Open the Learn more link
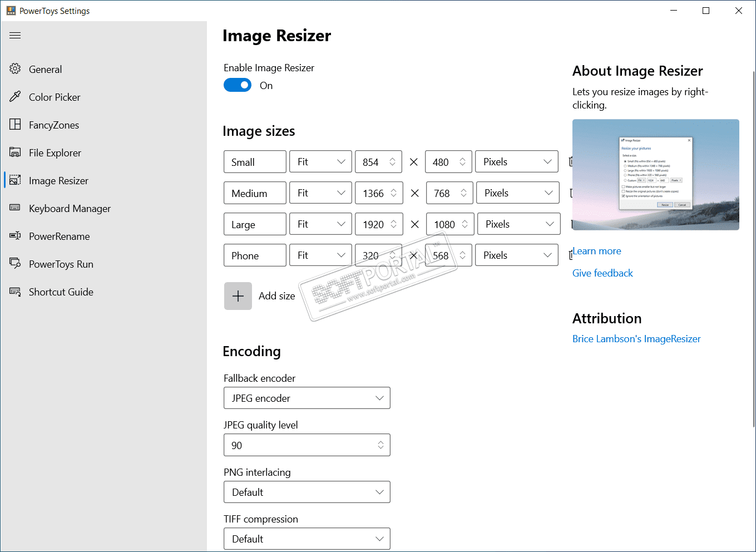The image size is (756, 552). click(597, 252)
